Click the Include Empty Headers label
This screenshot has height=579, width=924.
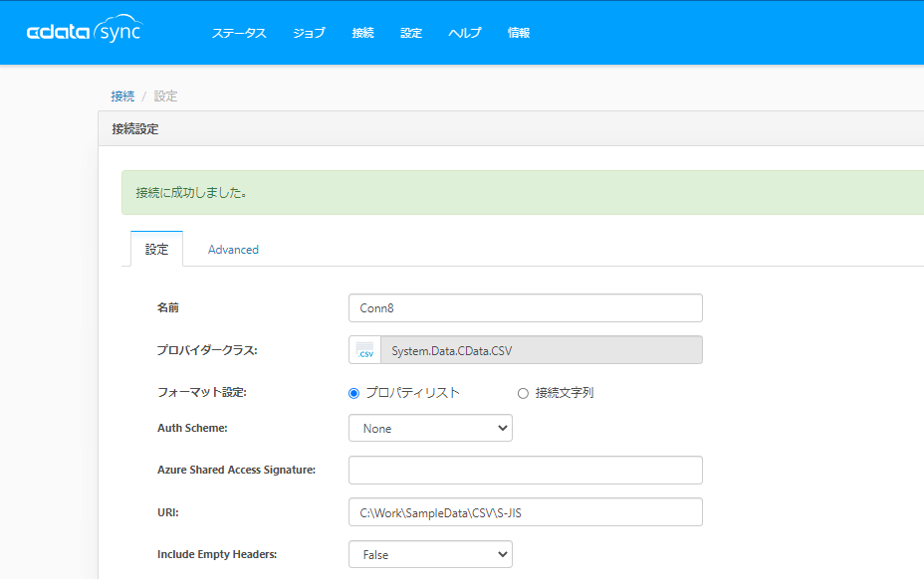click(217, 554)
